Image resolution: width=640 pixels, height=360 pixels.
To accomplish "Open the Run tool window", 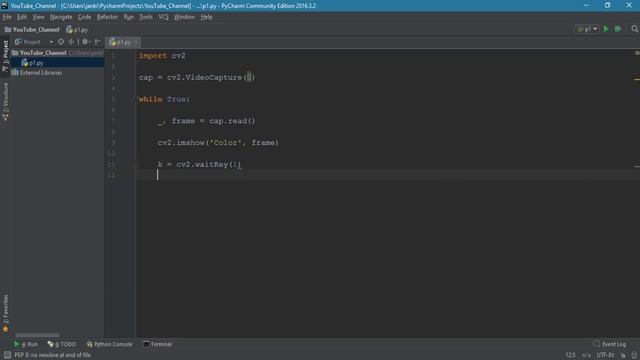I will [x=26, y=344].
